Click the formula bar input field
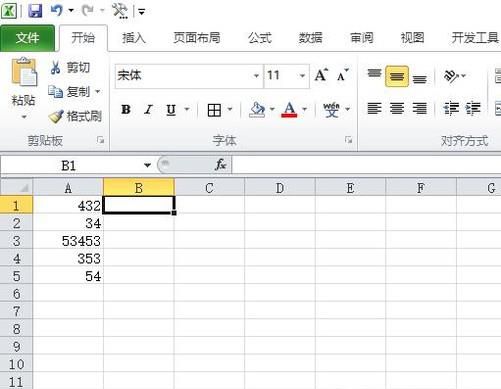This screenshot has height=389, width=501. (x=366, y=165)
